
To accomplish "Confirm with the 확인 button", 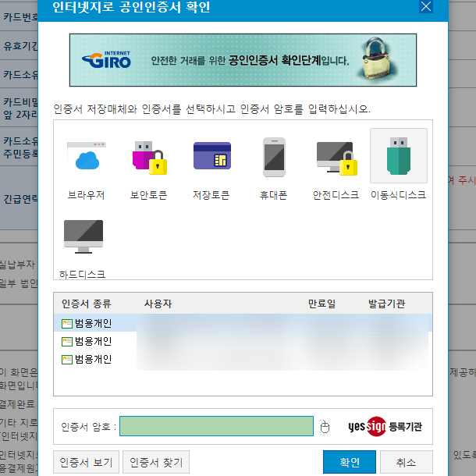I will click(350, 462).
